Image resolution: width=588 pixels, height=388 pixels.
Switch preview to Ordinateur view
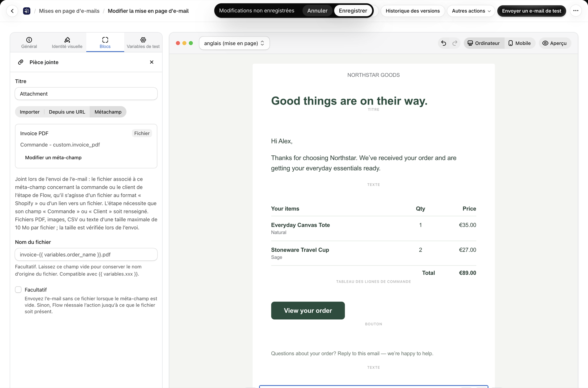[484, 43]
